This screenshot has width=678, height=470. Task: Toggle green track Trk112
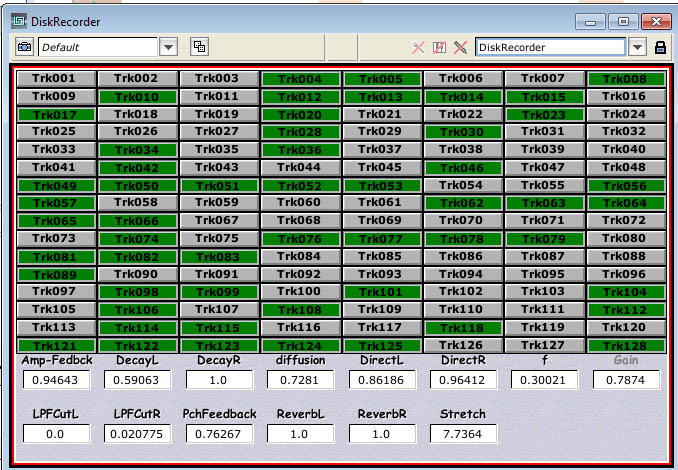pos(625,310)
